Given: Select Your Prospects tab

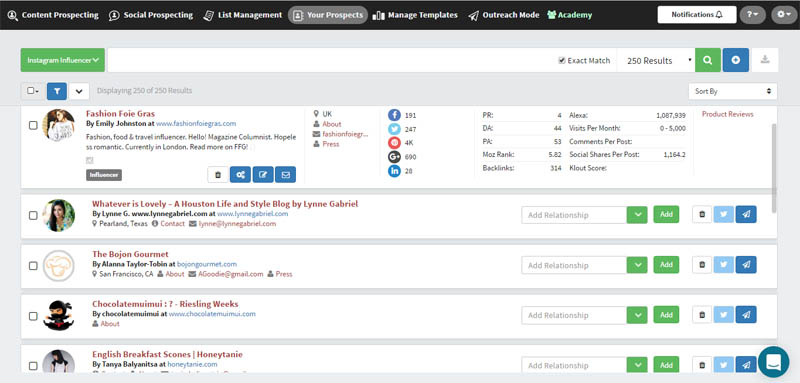Looking at the screenshot, I should (x=328, y=15).
